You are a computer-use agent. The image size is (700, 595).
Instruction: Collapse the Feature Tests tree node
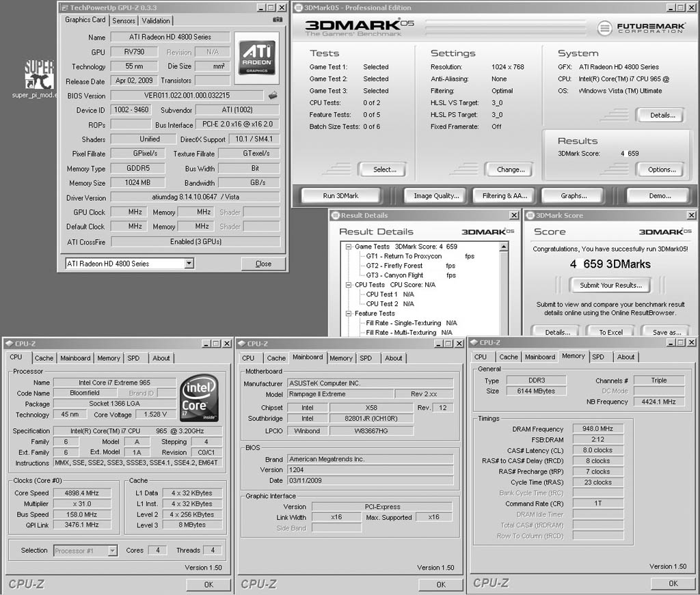point(348,314)
